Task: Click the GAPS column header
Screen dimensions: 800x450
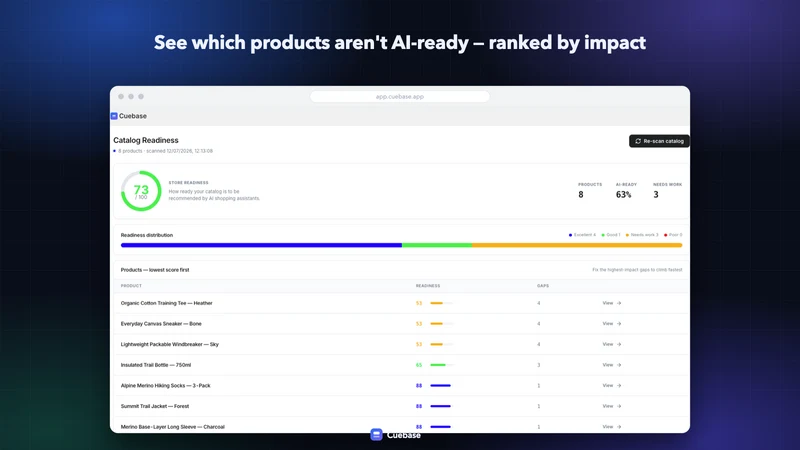Action: click(543, 286)
